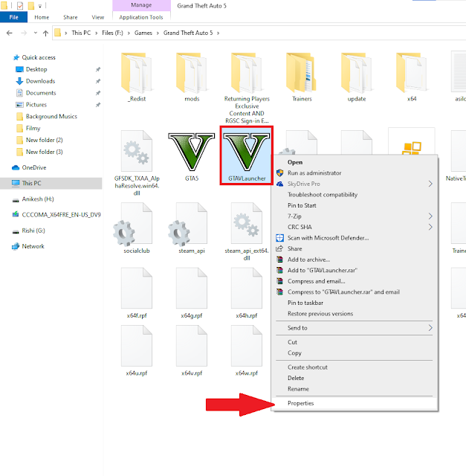The image size is (466, 476).
Task: Click the Properties quick access toolbar icon
Action: [20, 5]
